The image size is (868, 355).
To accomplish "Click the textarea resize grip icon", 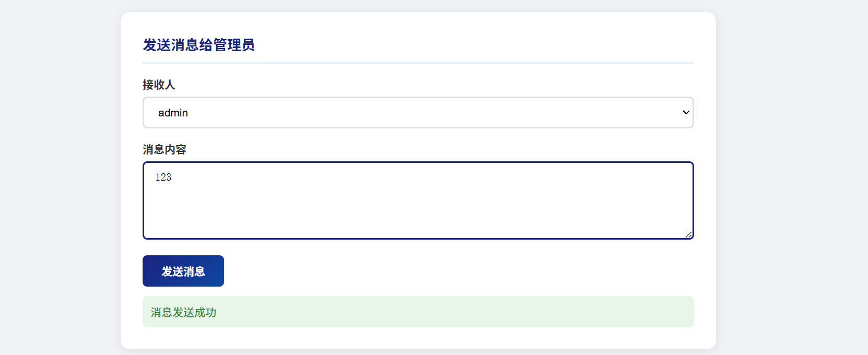I will tap(689, 234).
